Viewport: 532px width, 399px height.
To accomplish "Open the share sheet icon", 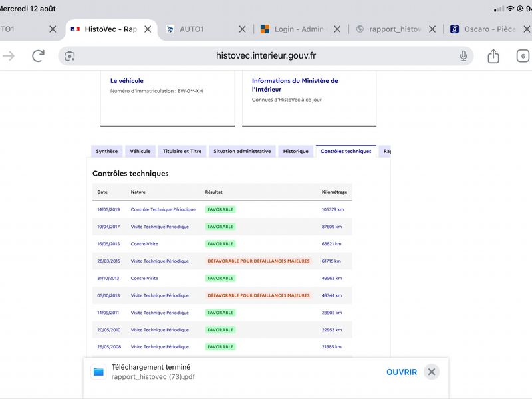I will coord(493,56).
